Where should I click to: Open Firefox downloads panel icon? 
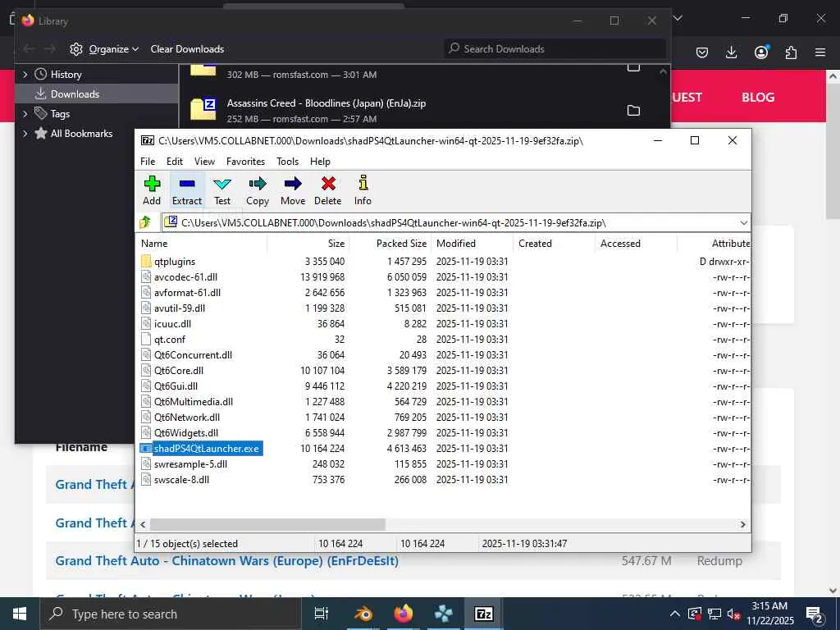(731, 52)
